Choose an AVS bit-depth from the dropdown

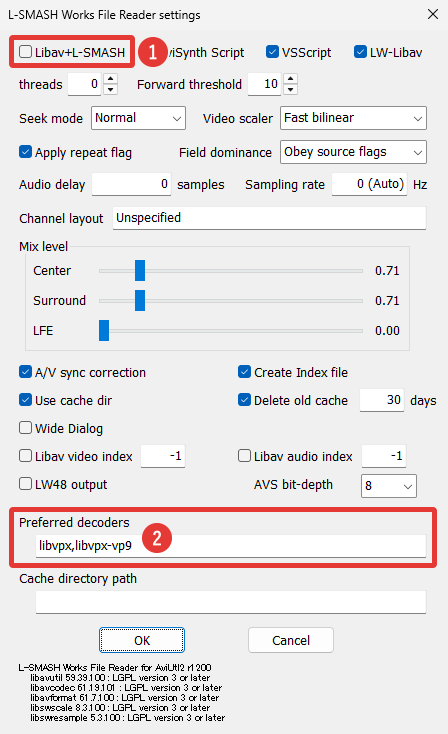coord(389,486)
